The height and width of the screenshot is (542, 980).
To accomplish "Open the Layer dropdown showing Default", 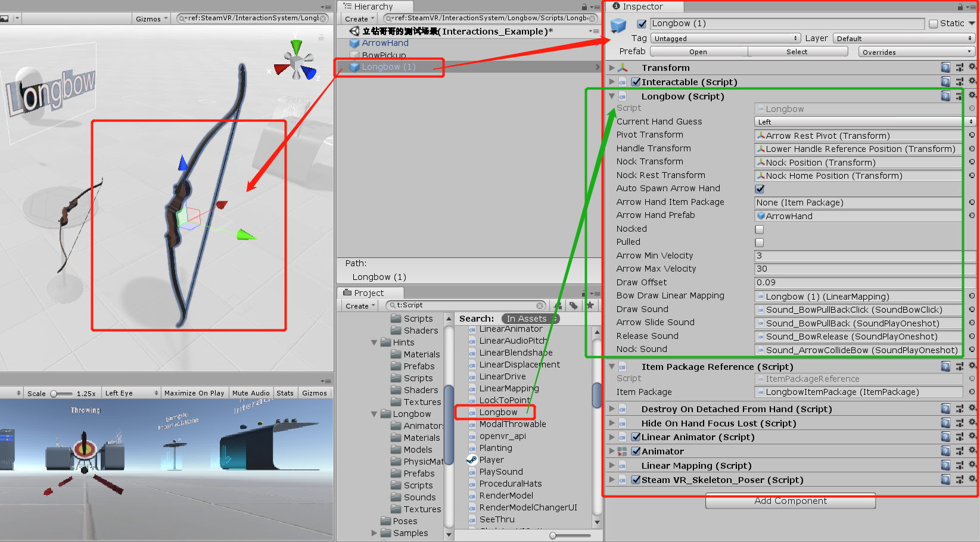I will click(x=904, y=38).
